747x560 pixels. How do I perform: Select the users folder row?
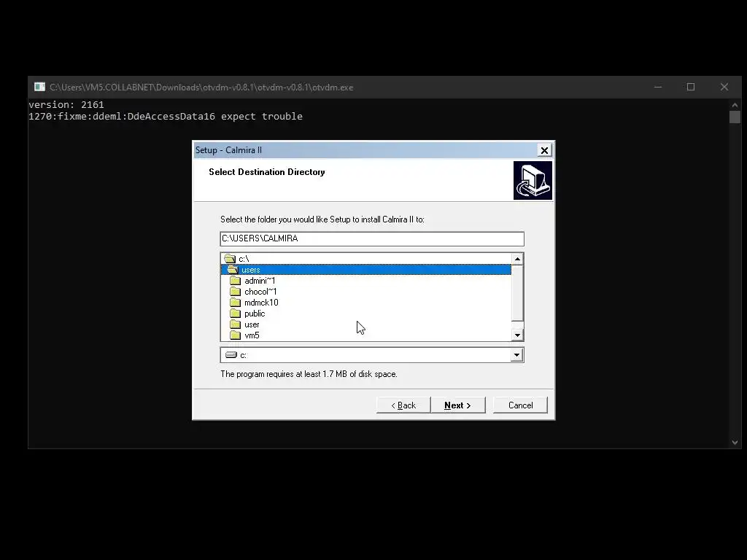coord(366,270)
